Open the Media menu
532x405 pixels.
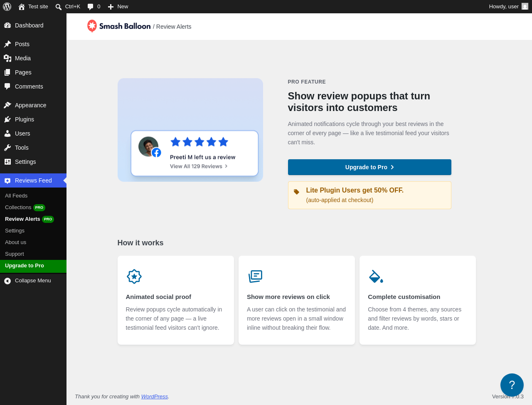tap(33, 58)
